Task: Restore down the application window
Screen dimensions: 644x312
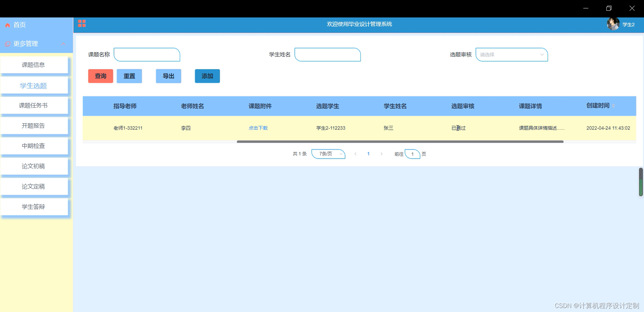Action: pyautogui.click(x=609, y=8)
